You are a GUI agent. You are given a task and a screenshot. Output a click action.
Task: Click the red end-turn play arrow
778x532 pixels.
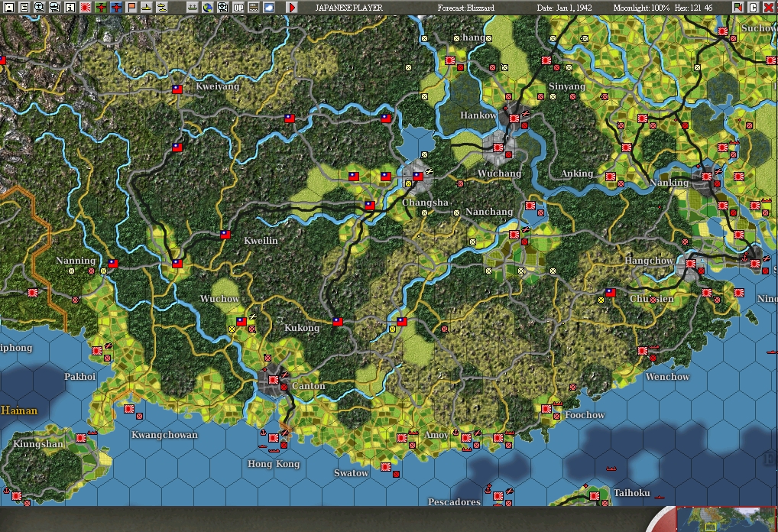tap(292, 8)
